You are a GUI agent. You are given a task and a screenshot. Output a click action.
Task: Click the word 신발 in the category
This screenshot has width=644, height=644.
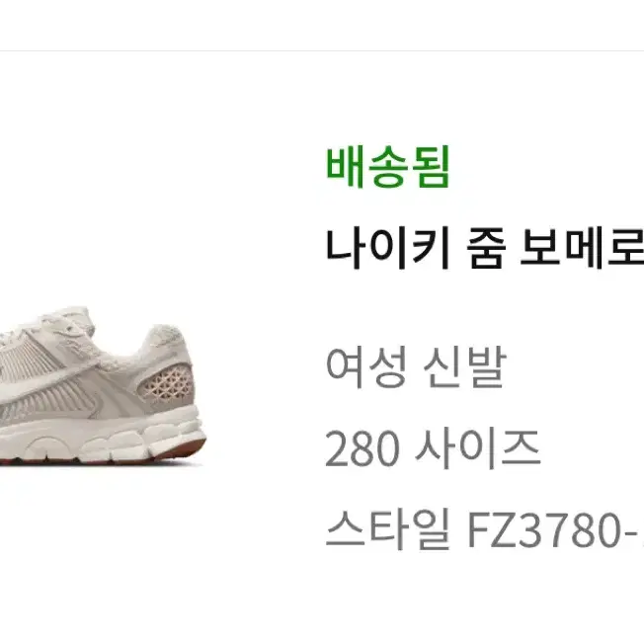(x=464, y=366)
